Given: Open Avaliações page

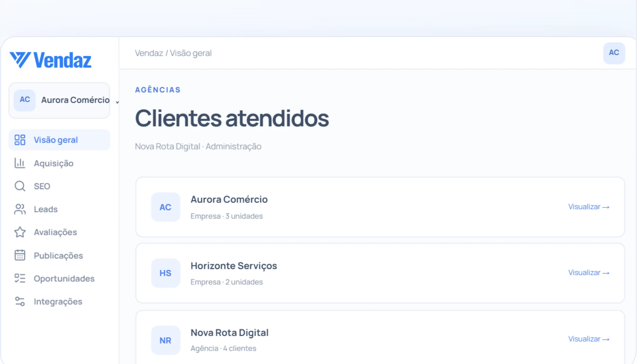Looking at the screenshot, I should pos(59,232).
